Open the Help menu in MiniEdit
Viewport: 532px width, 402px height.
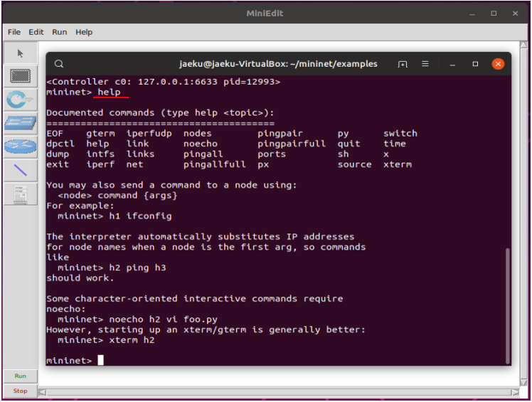click(x=84, y=32)
